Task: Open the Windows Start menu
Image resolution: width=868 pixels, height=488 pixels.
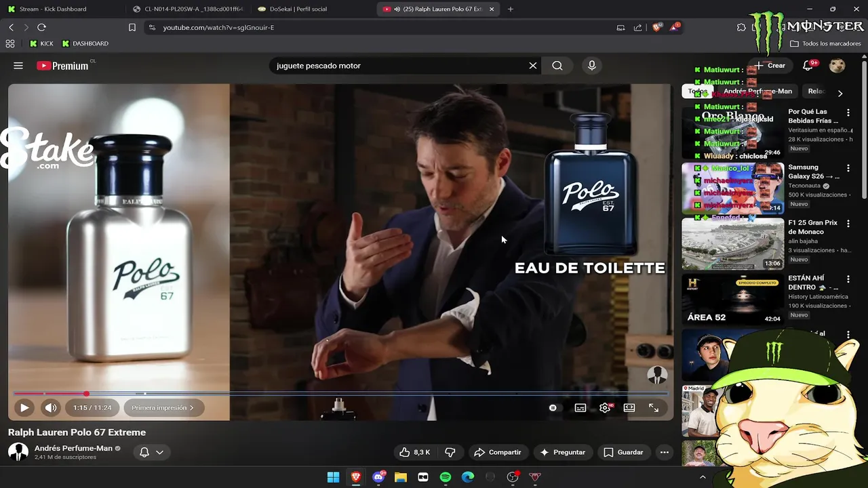Action: coord(333,477)
